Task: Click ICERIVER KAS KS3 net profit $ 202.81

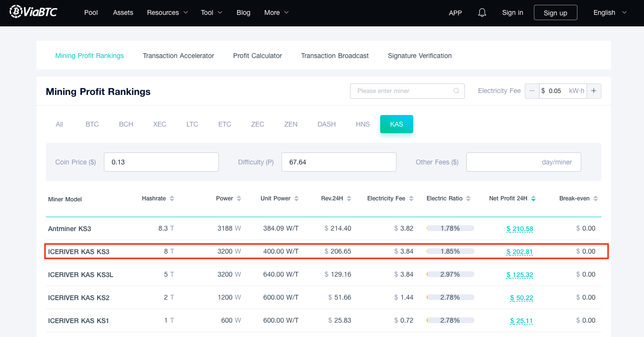Action: coord(520,252)
